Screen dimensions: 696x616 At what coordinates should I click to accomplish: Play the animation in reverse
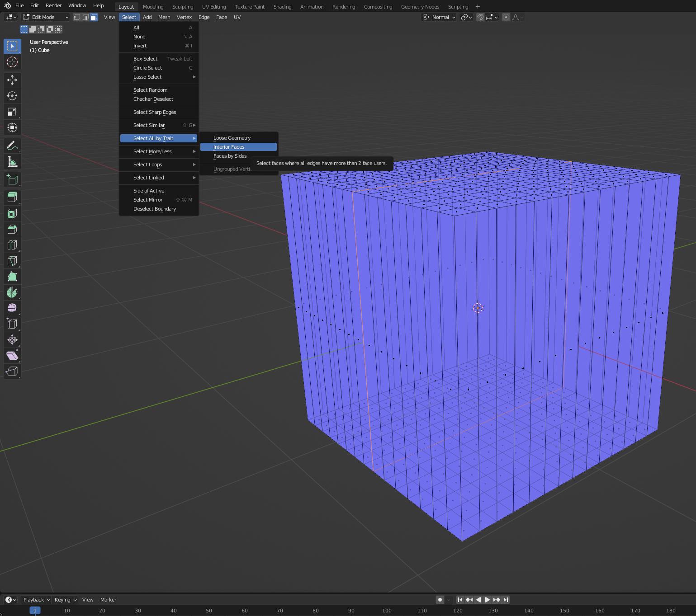click(x=478, y=600)
